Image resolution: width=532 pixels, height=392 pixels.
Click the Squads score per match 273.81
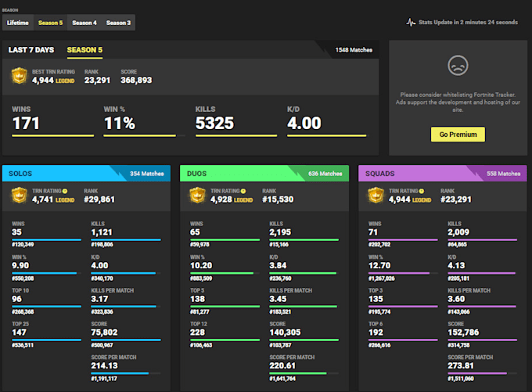pos(461,365)
